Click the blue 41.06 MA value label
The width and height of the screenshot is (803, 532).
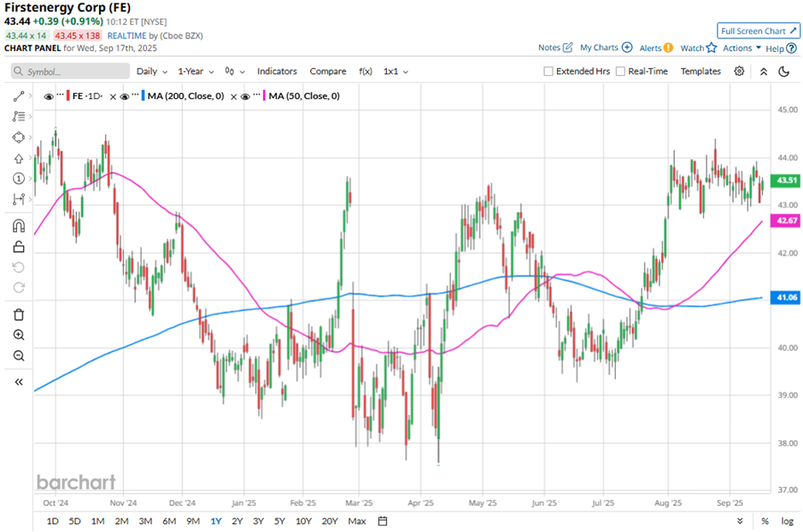(x=786, y=297)
